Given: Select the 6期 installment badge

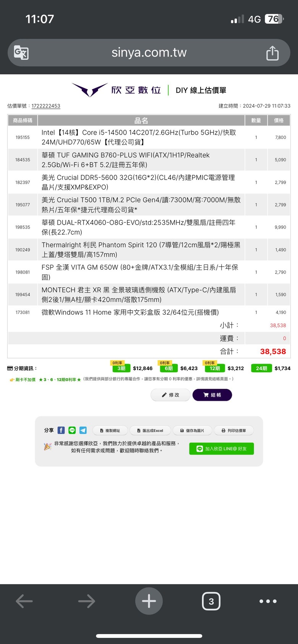Looking at the screenshot, I should click(169, 368).
